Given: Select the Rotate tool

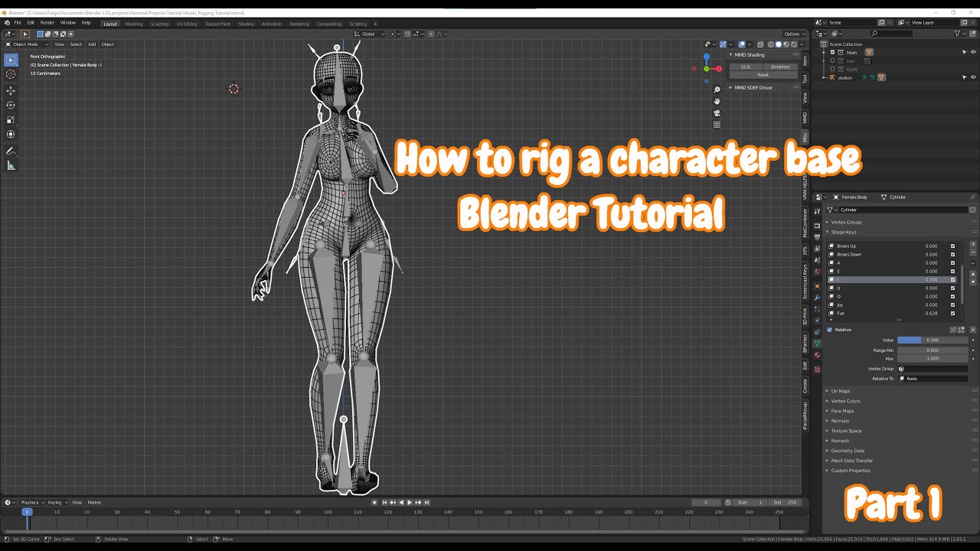Looking at the screenshot, I should pos(11,106).
